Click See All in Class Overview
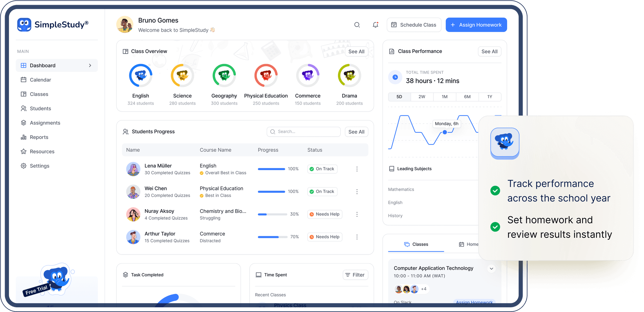Screen dimensions: 644x312 pos(356,52)
